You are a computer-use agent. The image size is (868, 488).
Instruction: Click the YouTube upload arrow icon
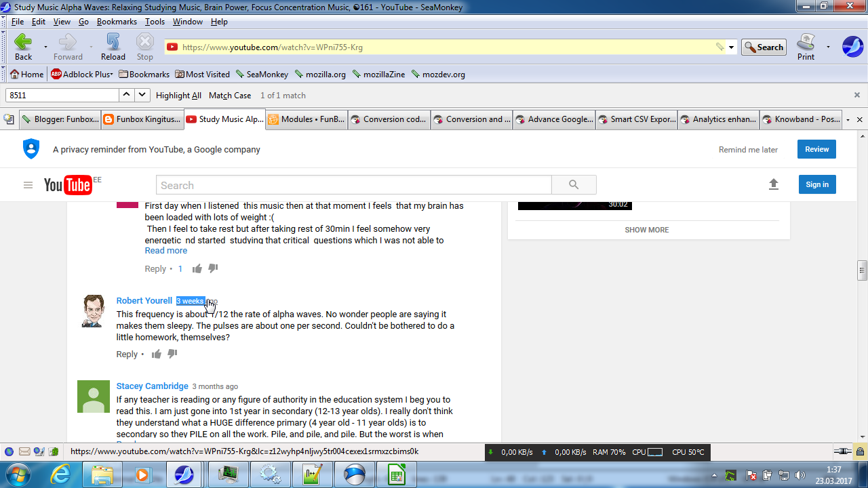[x=774, y=184]
